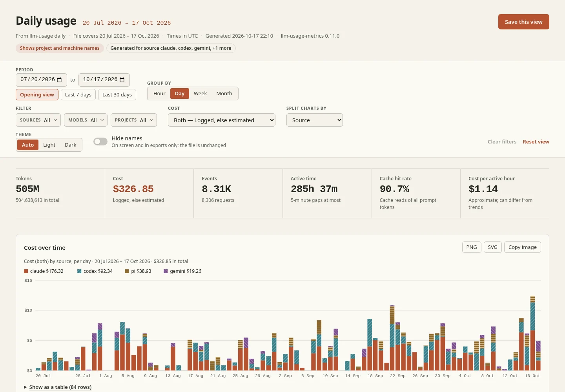
Task: Click the Reset view link
Action: click(x=536, y=142)
